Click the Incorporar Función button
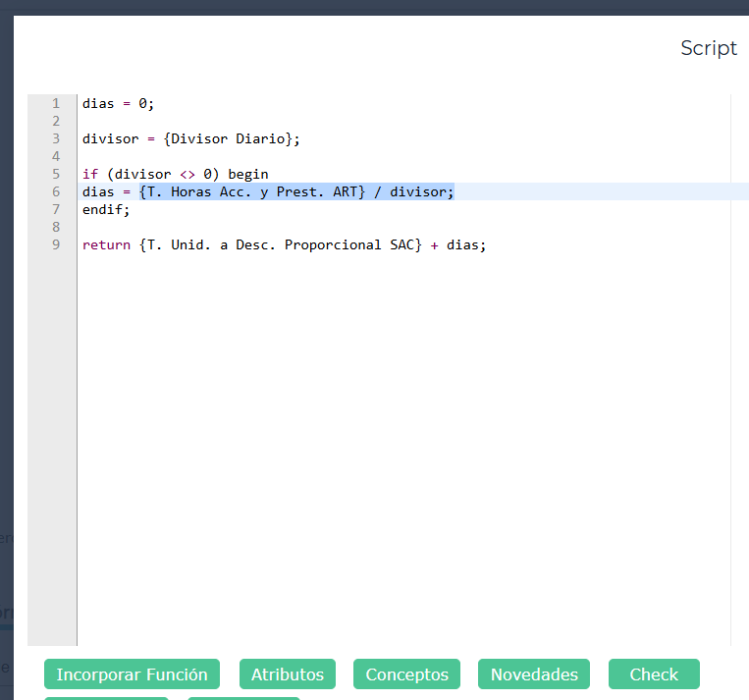This screenshot has height=700, width=749. 132,674
